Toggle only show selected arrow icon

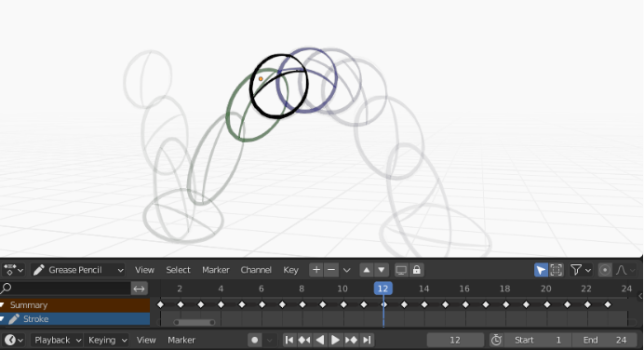[x=541, y=270]
